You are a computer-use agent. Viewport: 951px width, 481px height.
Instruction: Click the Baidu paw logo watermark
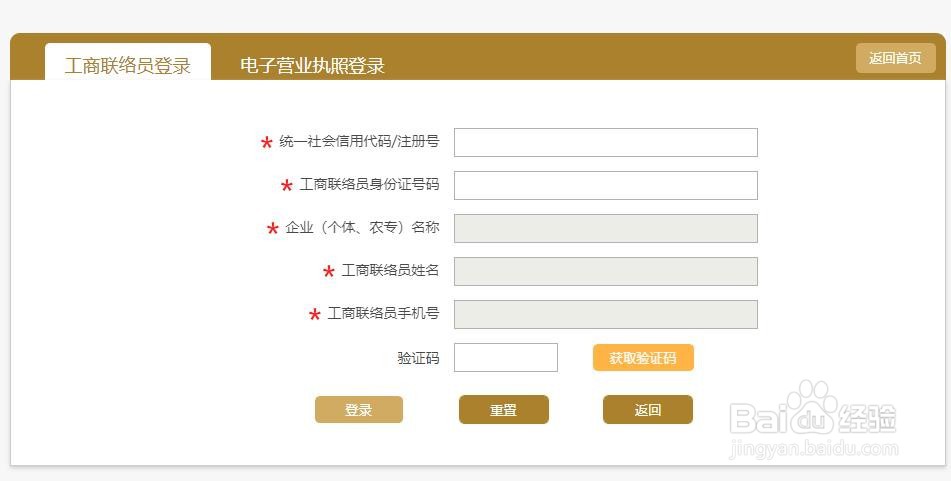813,406
